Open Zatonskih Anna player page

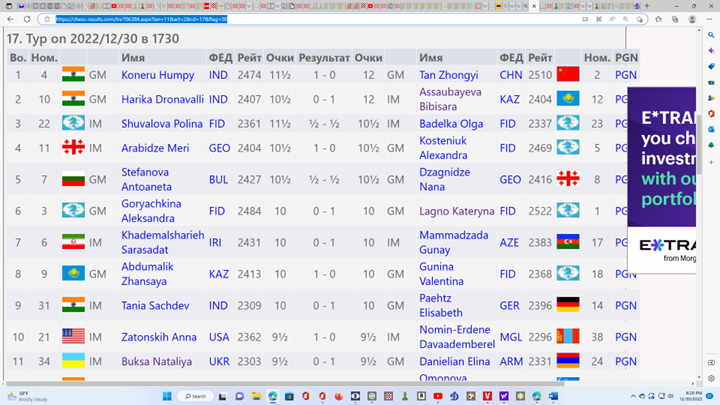point(159,338)
